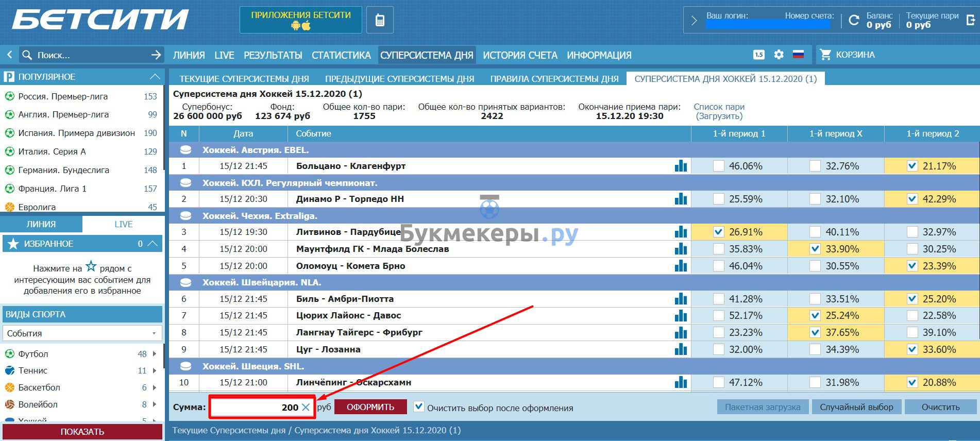The width and height of the screenshot is (980, 441).
Task: Open statistics chart for Маунтфилд ГК - Млада Болеслав
Action: [x=681, y=249]
